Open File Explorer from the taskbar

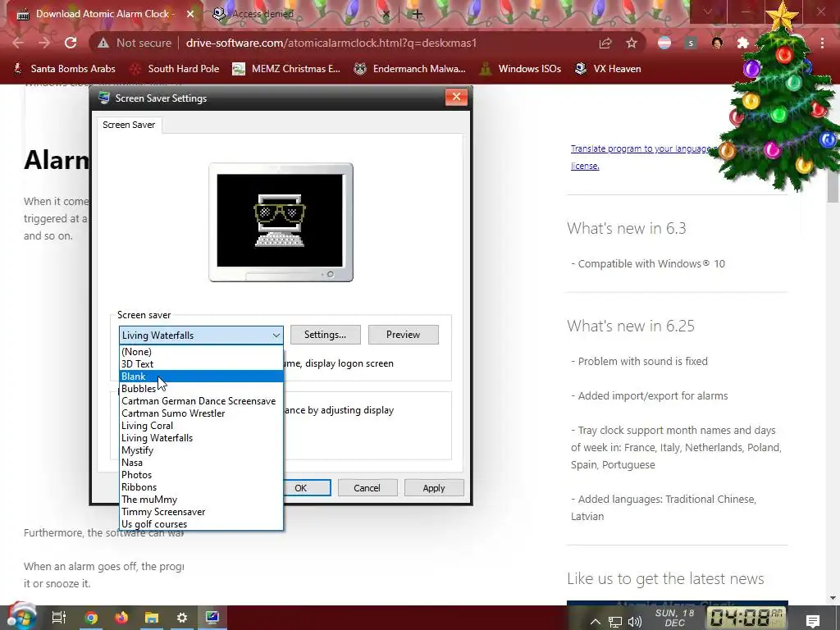[x=152, y=618]
